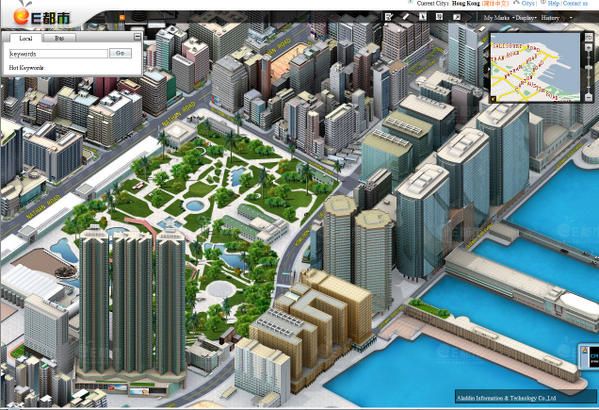Click the keywords search input field
Image resolution: width=599 pixels, height=410 pixels.
[x=58, y=53]
